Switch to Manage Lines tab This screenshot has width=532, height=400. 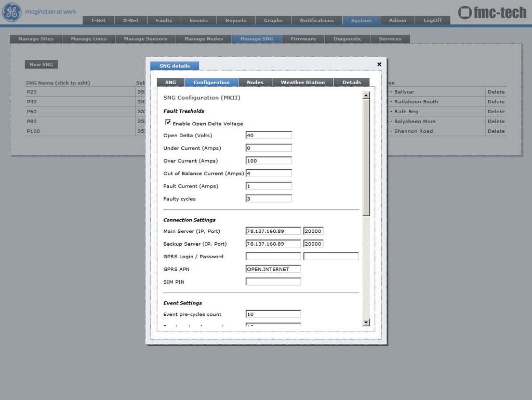(88, 38)
